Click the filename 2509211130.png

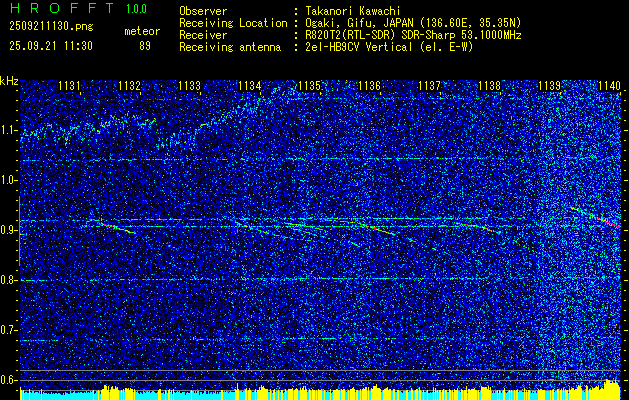(x=51, y=27)
